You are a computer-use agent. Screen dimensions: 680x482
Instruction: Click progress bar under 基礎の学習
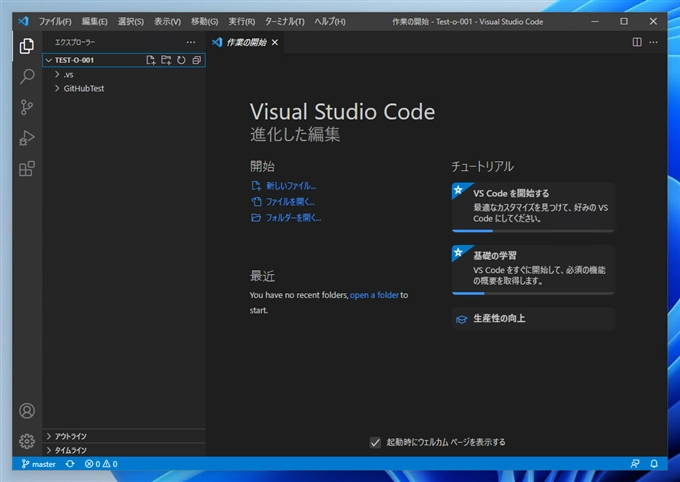533,293
